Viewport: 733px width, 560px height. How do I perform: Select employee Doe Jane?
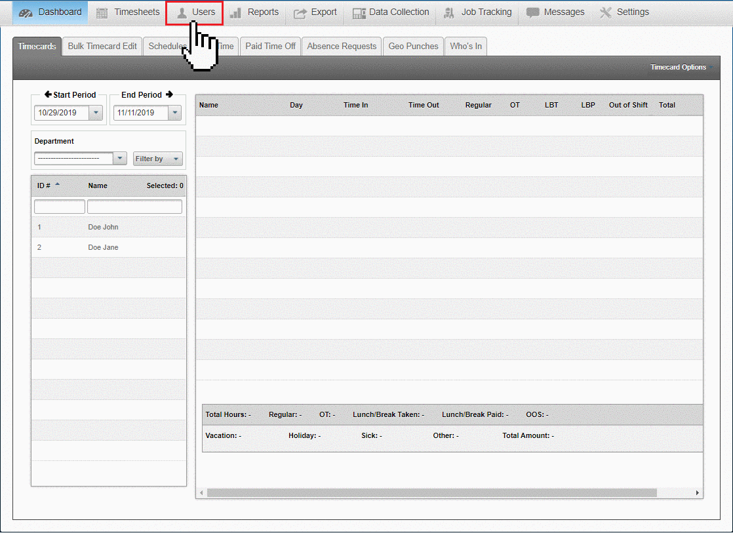click(x=102, y=247)
